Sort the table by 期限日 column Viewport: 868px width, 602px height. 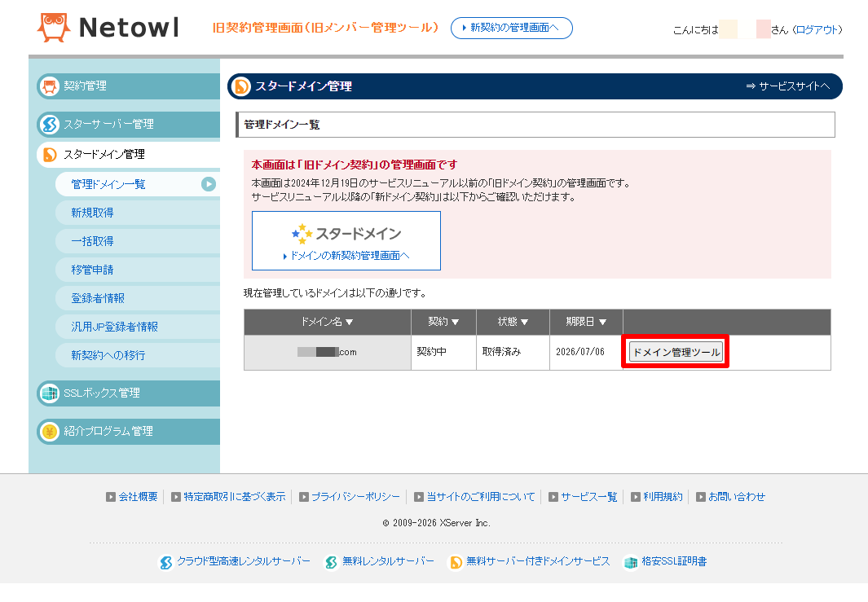coord(586,322)
